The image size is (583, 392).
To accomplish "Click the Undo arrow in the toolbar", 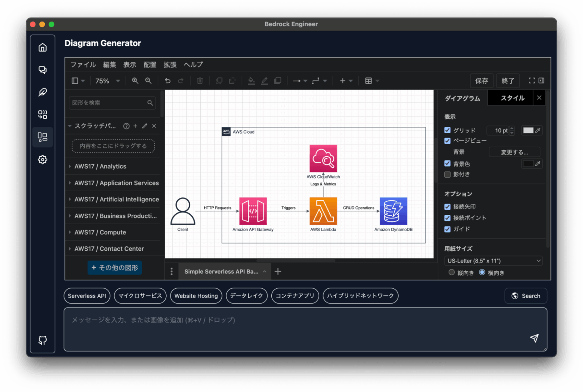I will [167, 80].
